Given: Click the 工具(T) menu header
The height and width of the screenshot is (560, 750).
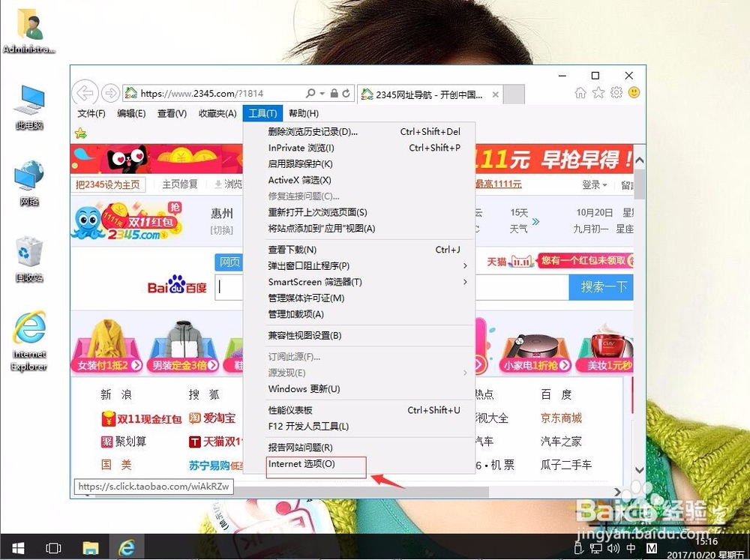Looking at the screenshot, I should click(262, 113).
